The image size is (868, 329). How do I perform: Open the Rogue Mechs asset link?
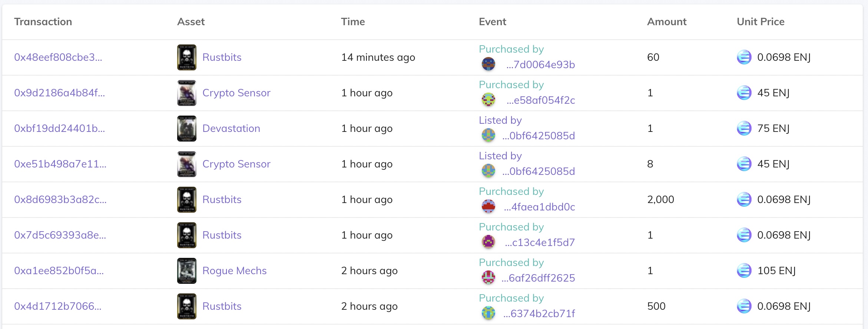pyautogui.click(x=235, y=271)
